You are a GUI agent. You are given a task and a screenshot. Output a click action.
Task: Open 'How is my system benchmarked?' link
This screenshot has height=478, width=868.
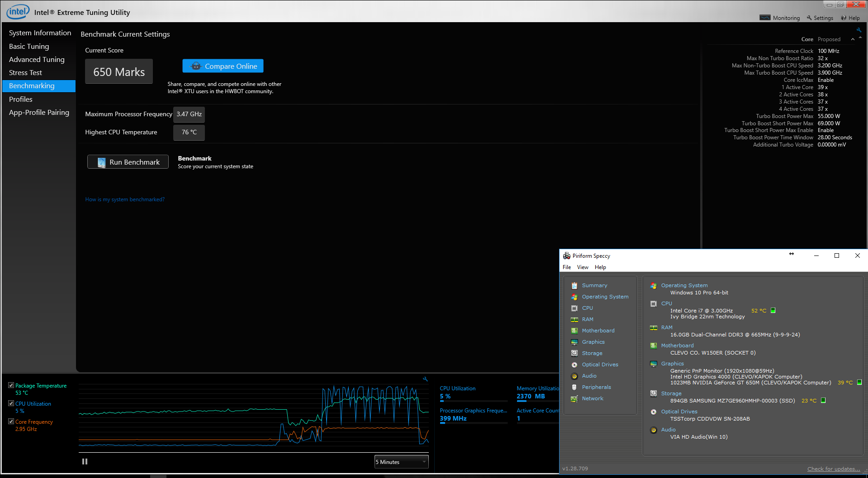[125, 199]
